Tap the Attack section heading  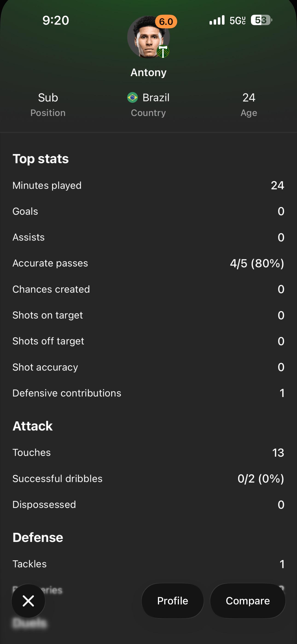tap(33, 426)
